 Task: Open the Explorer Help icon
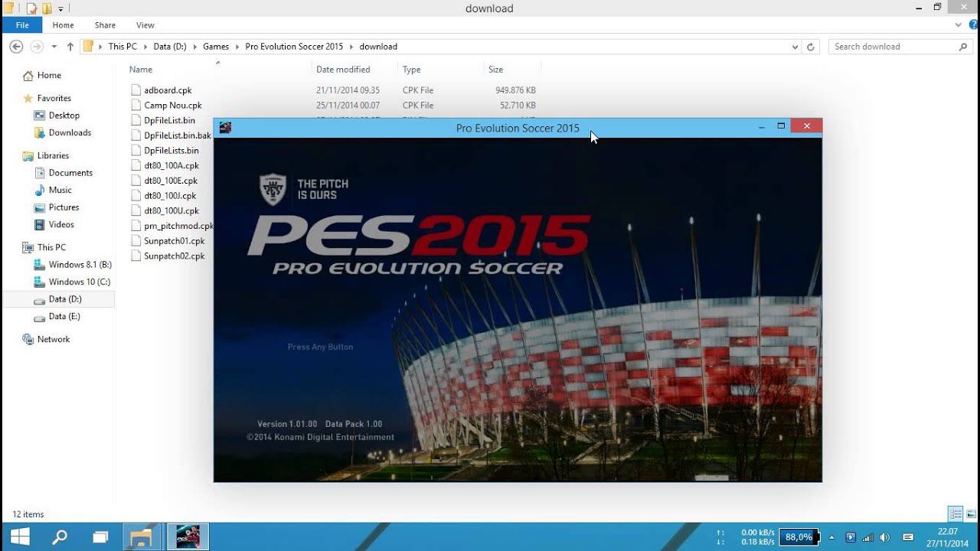point(973,25)
